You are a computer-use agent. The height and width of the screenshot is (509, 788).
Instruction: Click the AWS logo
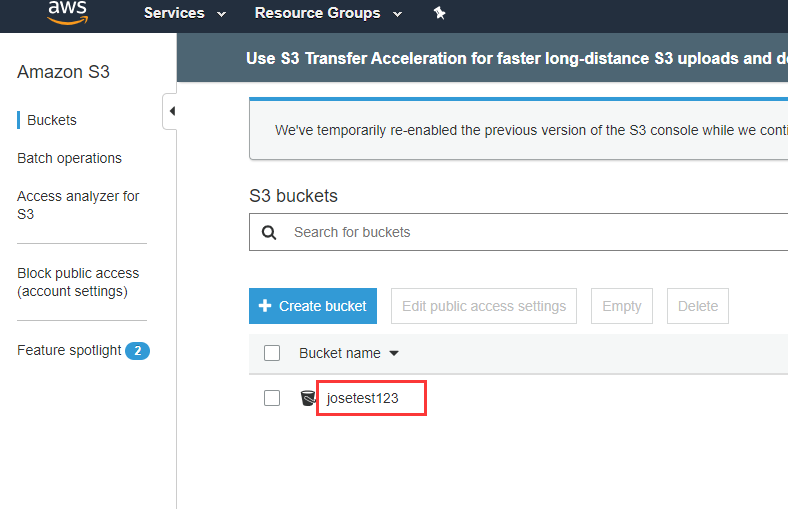tap(67, 12)
